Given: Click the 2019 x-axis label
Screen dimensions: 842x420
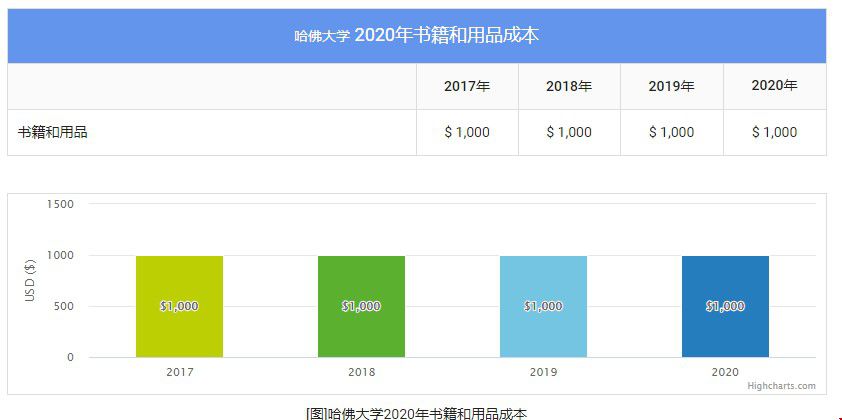Looking at the screenshot, I should pyautogui.click(x=543, y=372).
